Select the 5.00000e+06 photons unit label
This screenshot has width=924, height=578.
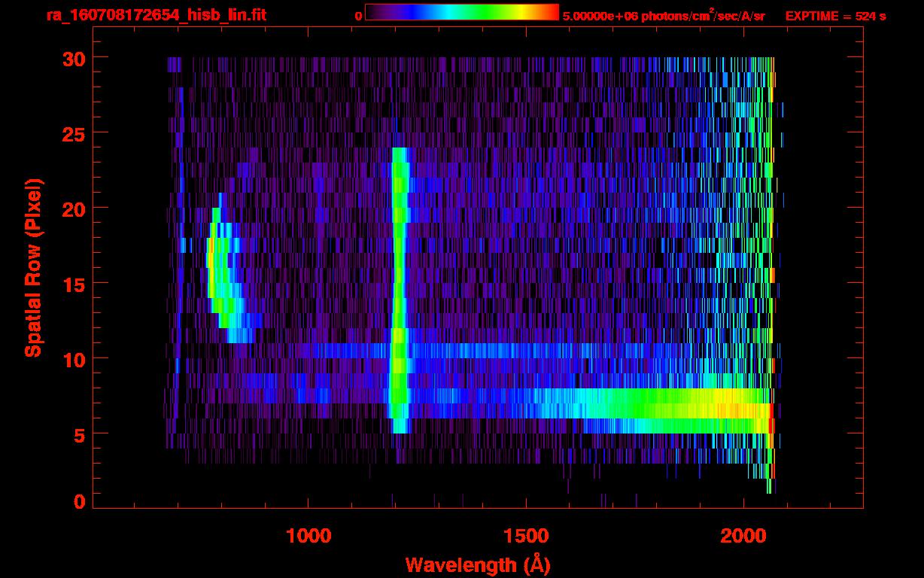[664, 16]
